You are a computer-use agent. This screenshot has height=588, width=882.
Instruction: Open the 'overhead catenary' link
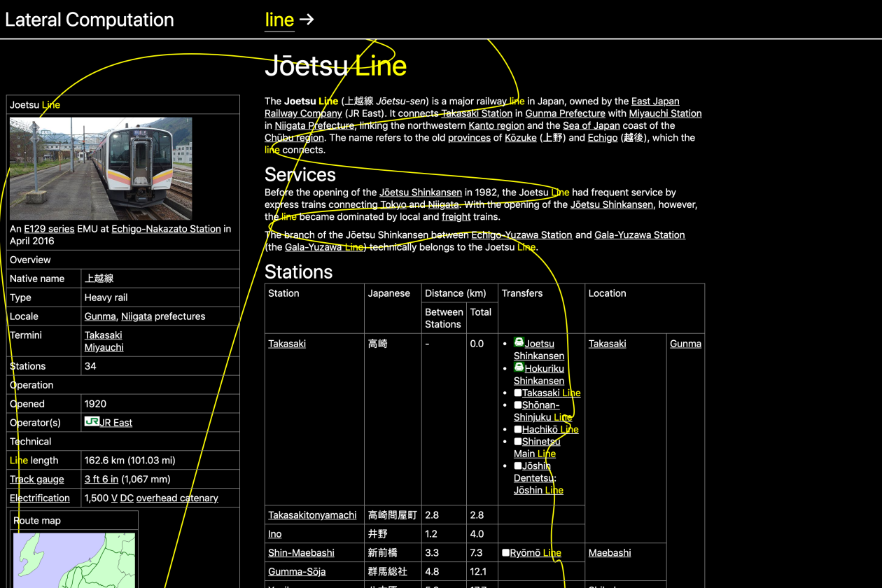pos(177,498)
